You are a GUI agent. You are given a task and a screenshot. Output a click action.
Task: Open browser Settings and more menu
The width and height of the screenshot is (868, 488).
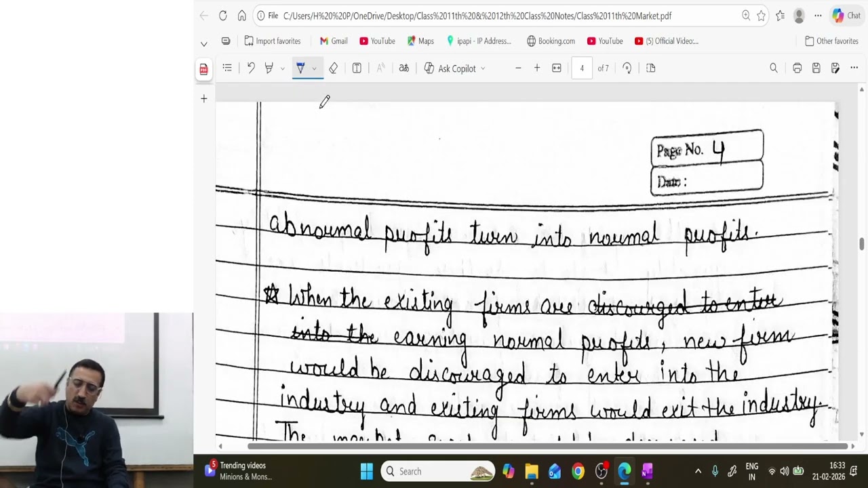point(818,16)
